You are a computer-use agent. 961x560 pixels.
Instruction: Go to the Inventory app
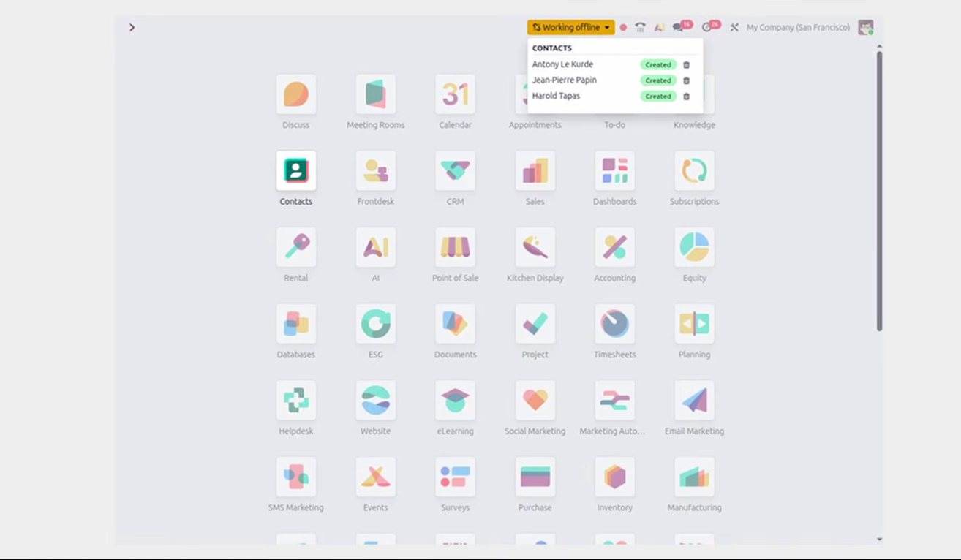[x=615, y=477]
